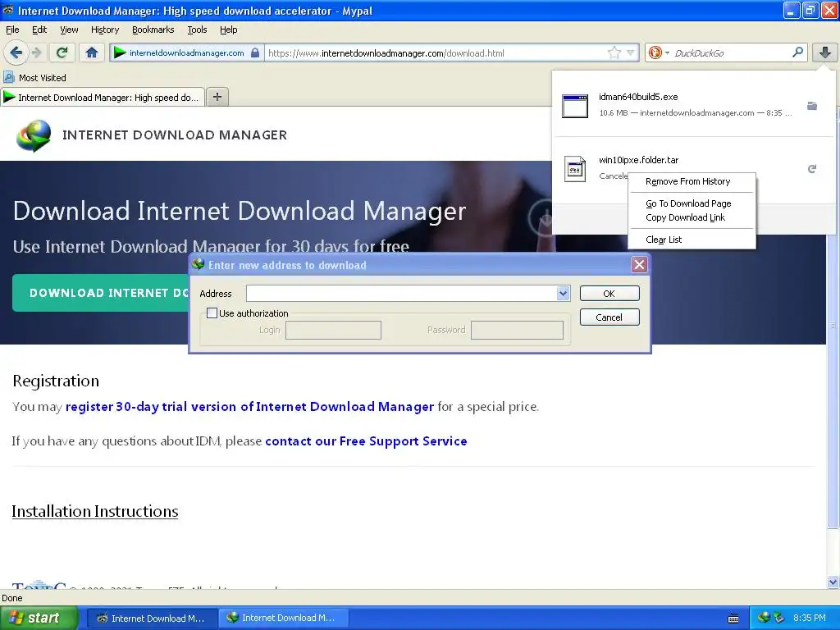Open the DuckDuckGo search engine selector
This screenshot has height=630, width=840.
tap(659, 52)
